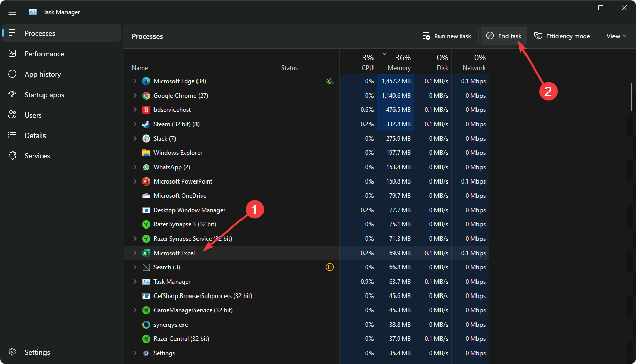Click the Slack process icon
The height and width of the screenshot is (364, 636).
tap(146, 139)
